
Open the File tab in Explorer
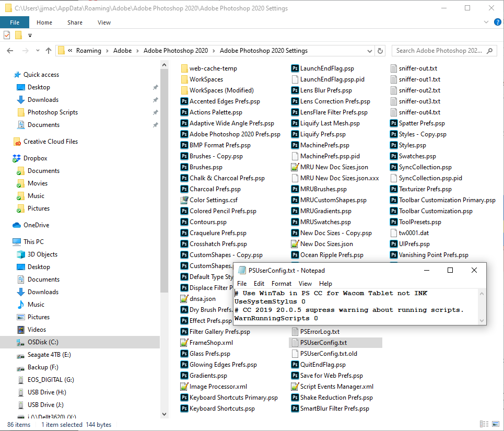[x=15, y=22]
